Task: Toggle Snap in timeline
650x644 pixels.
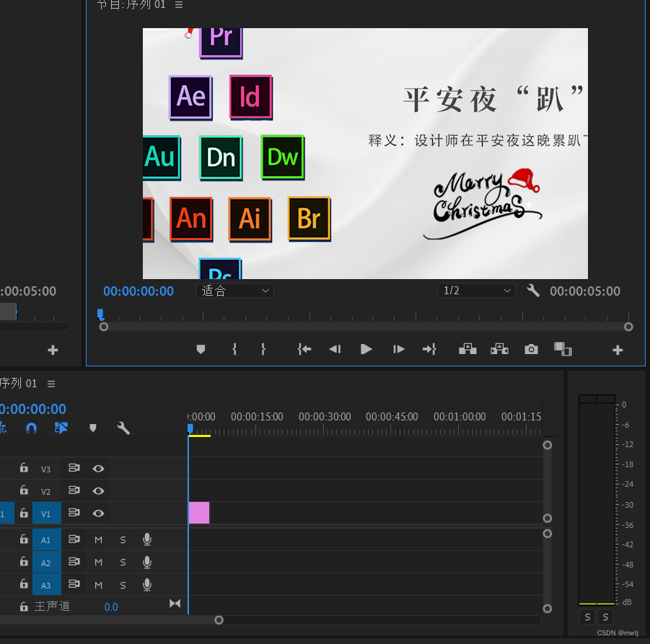Action: [32, 428]
